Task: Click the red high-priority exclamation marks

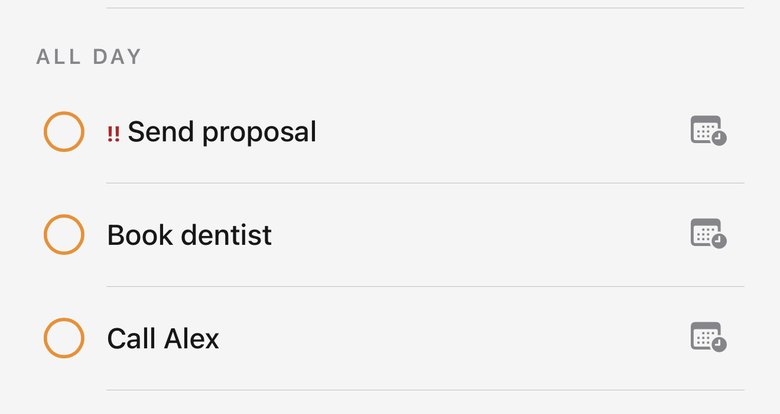Action: [x=113, y=134]
